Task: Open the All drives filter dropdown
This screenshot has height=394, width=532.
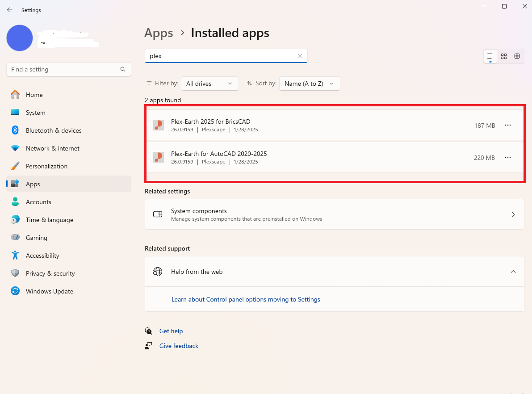Action: click(209, 84)
